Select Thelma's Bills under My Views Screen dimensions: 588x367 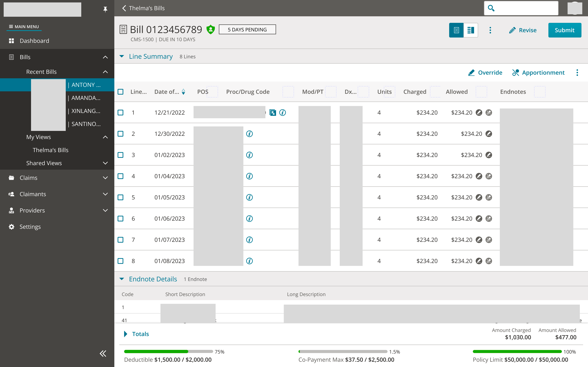(x=51, y=150)
